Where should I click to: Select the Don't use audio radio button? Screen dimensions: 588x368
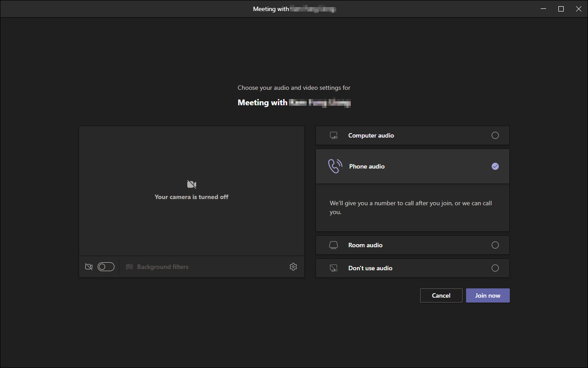click(x=495, y=268)
